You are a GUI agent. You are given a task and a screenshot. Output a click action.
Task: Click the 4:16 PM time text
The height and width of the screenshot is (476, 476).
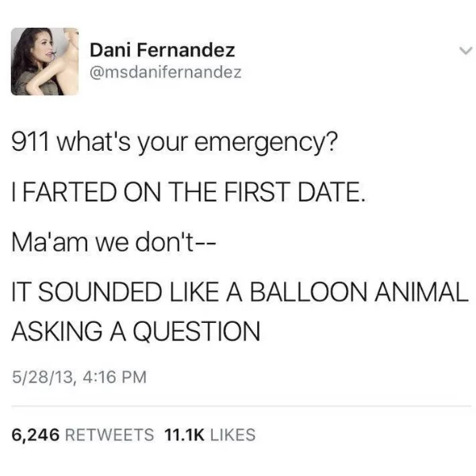[x=114, y=377]
